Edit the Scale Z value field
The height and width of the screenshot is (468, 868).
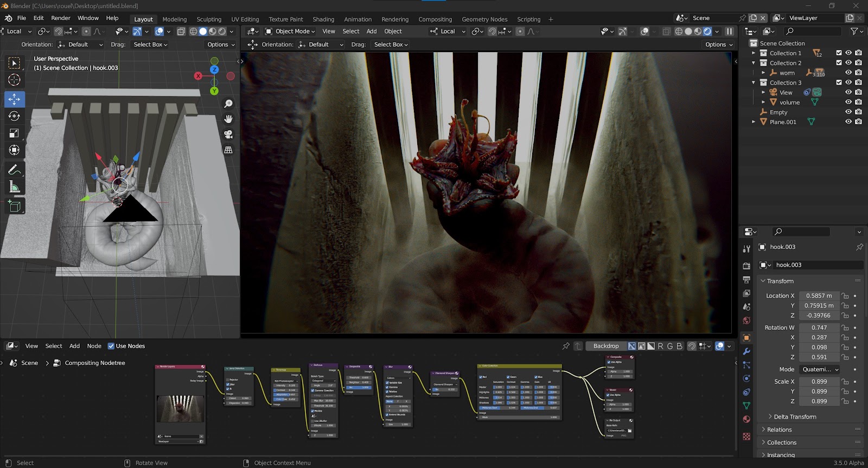tap(819, 401)
